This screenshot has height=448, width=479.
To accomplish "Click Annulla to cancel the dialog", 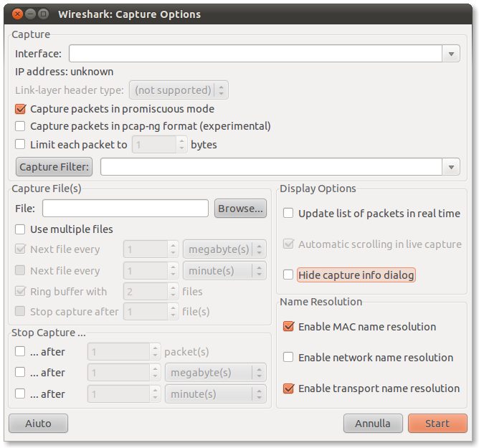I will click(373, 424).
